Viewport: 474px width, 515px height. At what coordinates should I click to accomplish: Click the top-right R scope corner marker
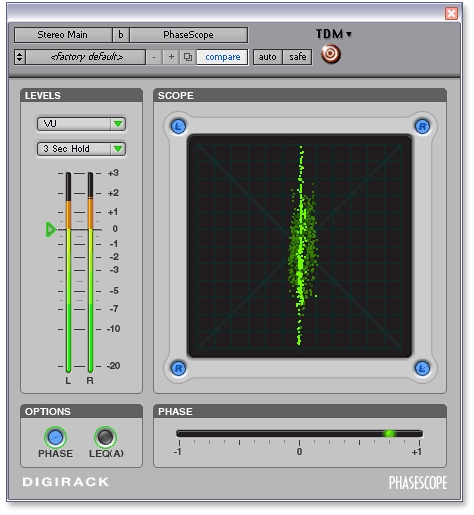pyautogui.click(x=422, y=127)
